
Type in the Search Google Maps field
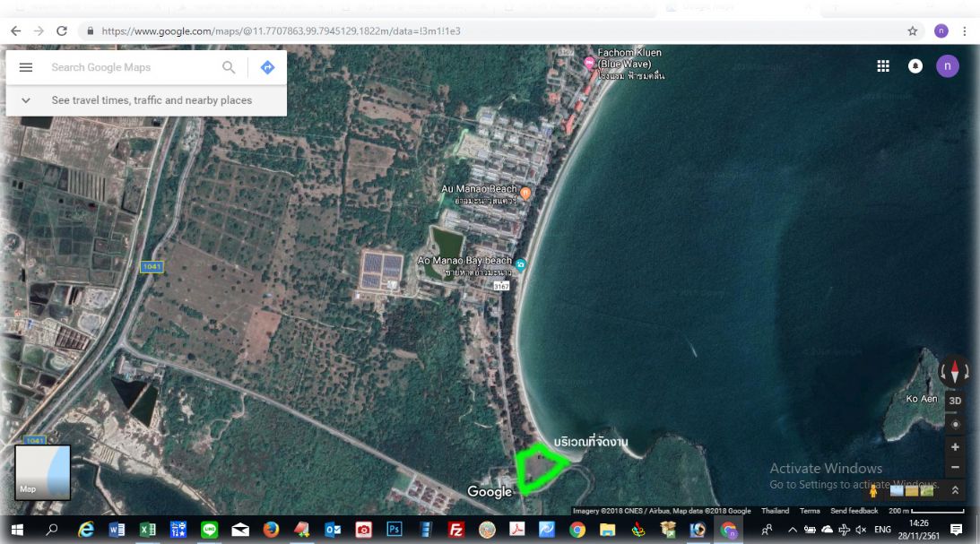(x=130, y=67)
